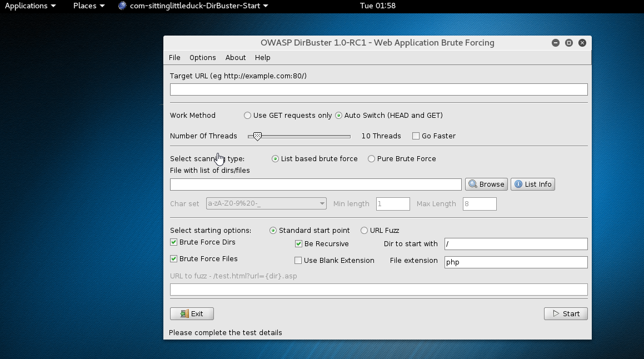
Task: Click the URL to fuzz input field
Action: click(x=379, y=290)
